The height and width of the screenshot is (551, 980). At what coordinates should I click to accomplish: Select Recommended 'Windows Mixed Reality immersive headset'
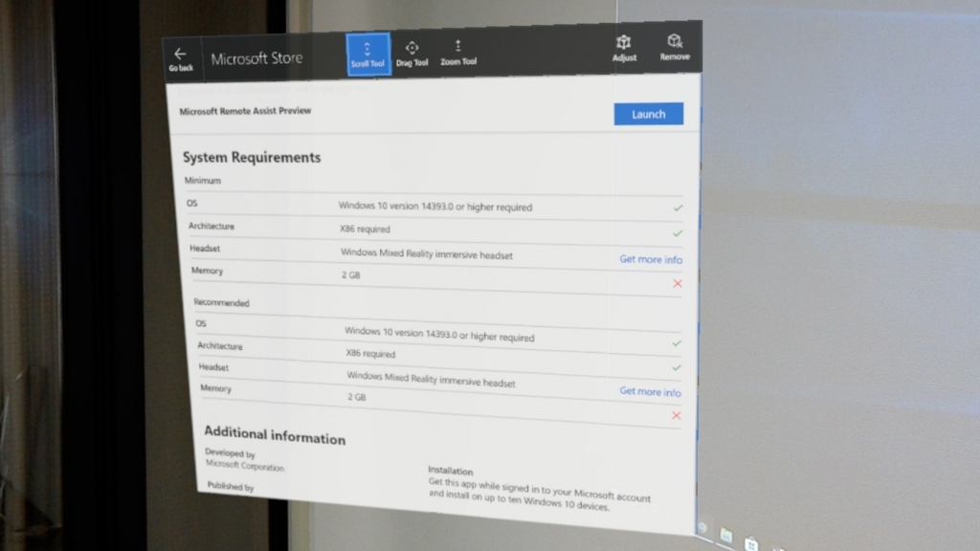coord(432,379)
